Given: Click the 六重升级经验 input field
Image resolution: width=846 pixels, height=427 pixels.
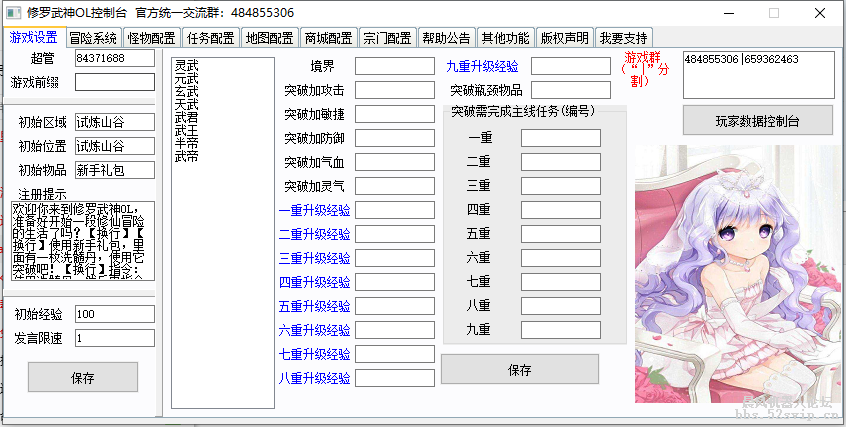Looking at the screenshot, I should (395, 330).
